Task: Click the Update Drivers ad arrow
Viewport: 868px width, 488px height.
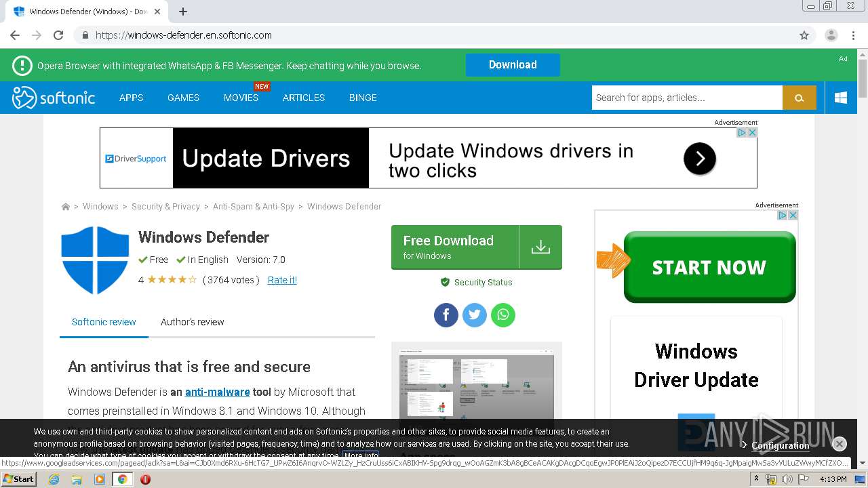Action: [700, 159]
